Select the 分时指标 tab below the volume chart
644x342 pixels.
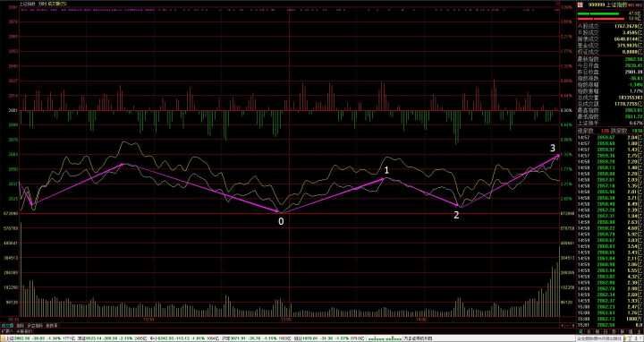coord(35,325)
